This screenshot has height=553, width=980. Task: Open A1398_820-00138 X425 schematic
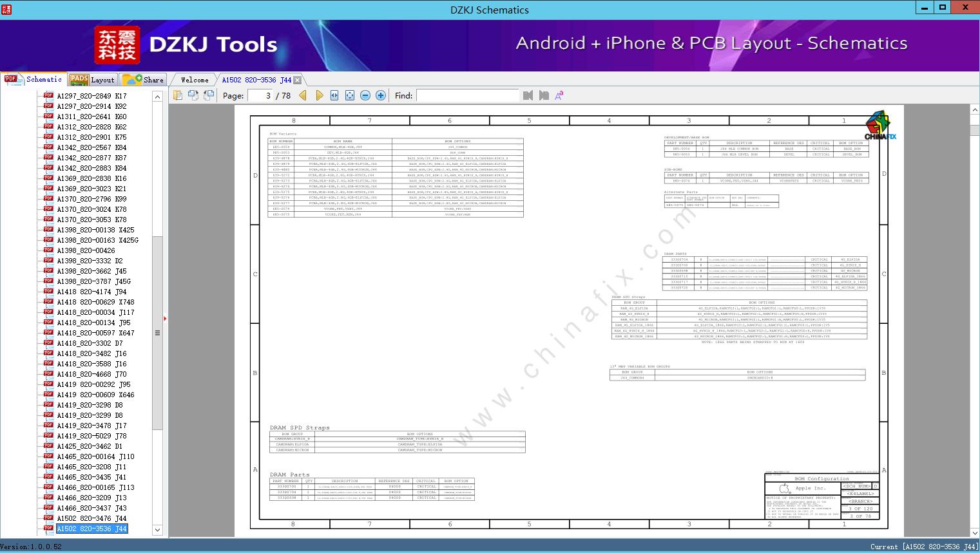95,230
